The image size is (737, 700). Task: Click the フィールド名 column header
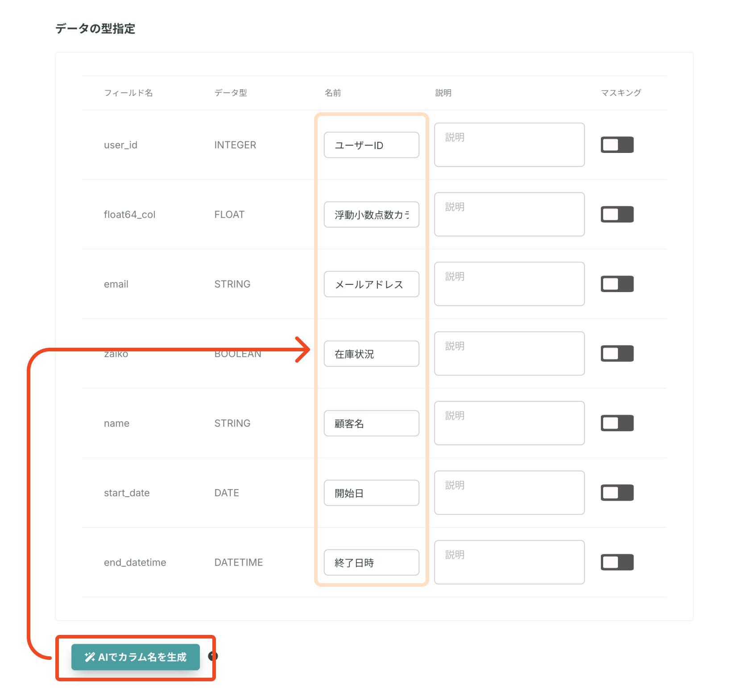pos(128,93)
